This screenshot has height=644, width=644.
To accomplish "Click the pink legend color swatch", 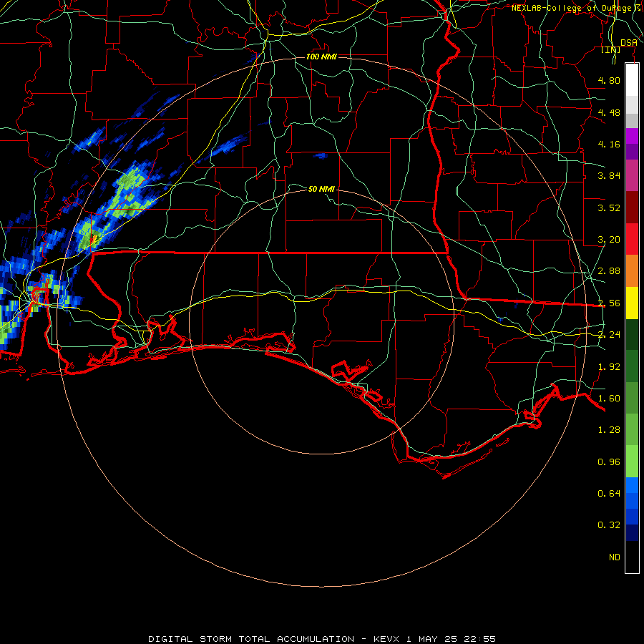I will click(x=632, y=175).
